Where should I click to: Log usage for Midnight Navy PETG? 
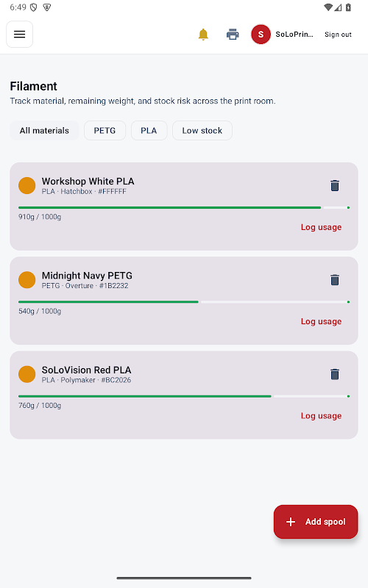click(321, 321)
